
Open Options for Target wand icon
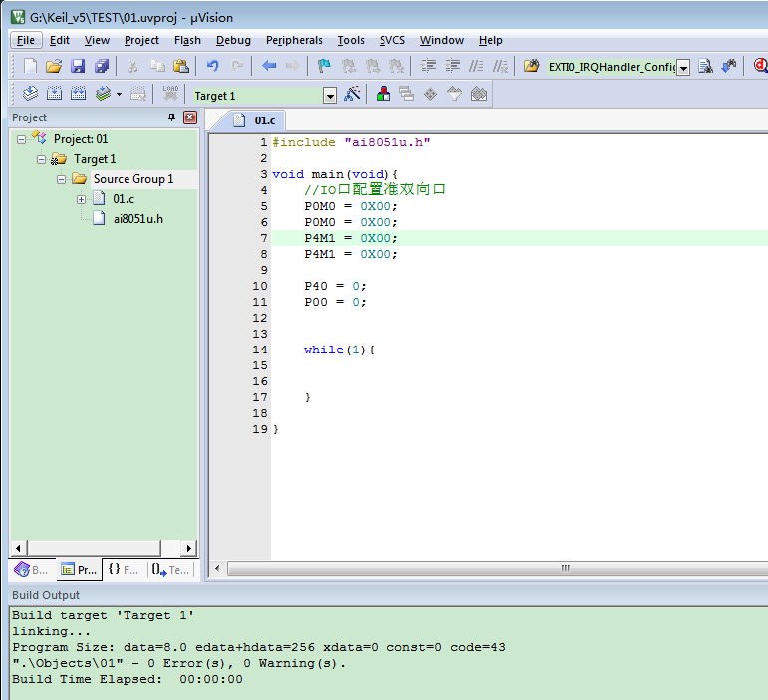click(x=352, y=94)
